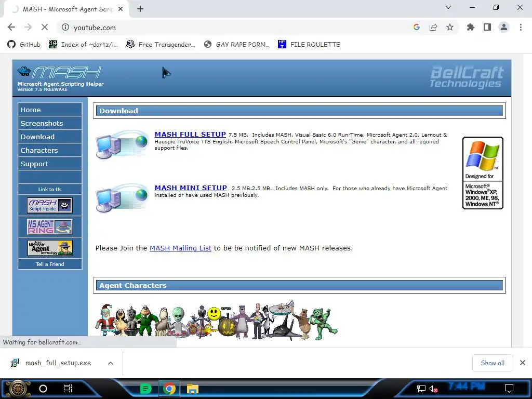
Task: Click the taskbar clock showing 7:44 PM
Action: pos(467,387)
